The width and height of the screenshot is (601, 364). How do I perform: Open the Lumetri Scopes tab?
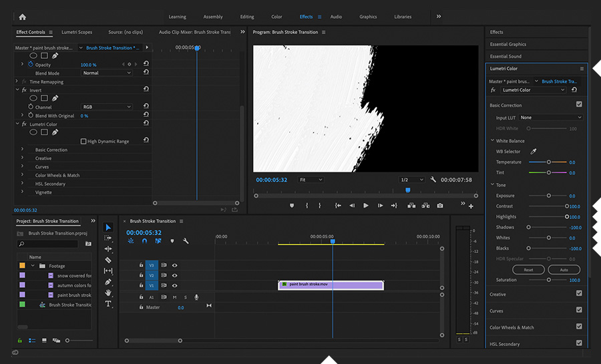pyautogui.click(x=77, y=32)
